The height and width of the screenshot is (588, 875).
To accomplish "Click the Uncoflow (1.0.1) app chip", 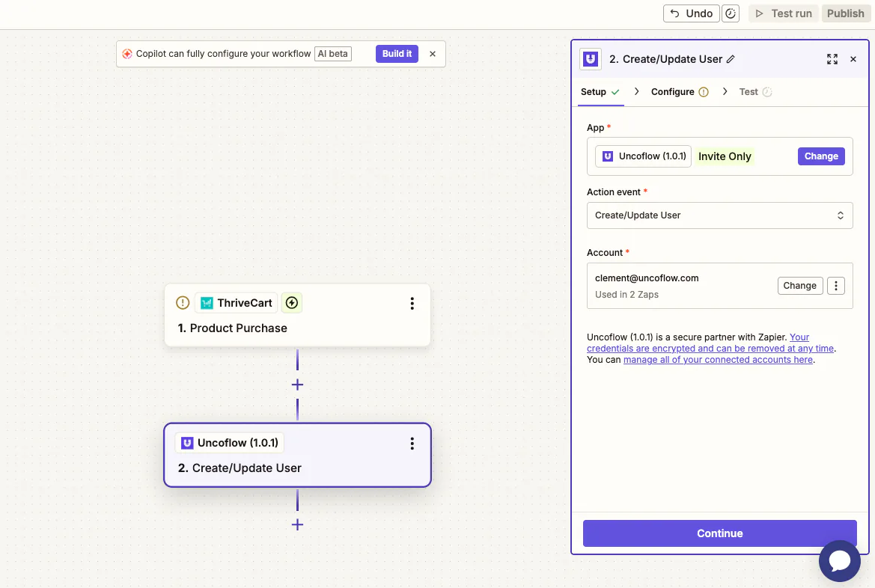I will (x=644, y=156).
